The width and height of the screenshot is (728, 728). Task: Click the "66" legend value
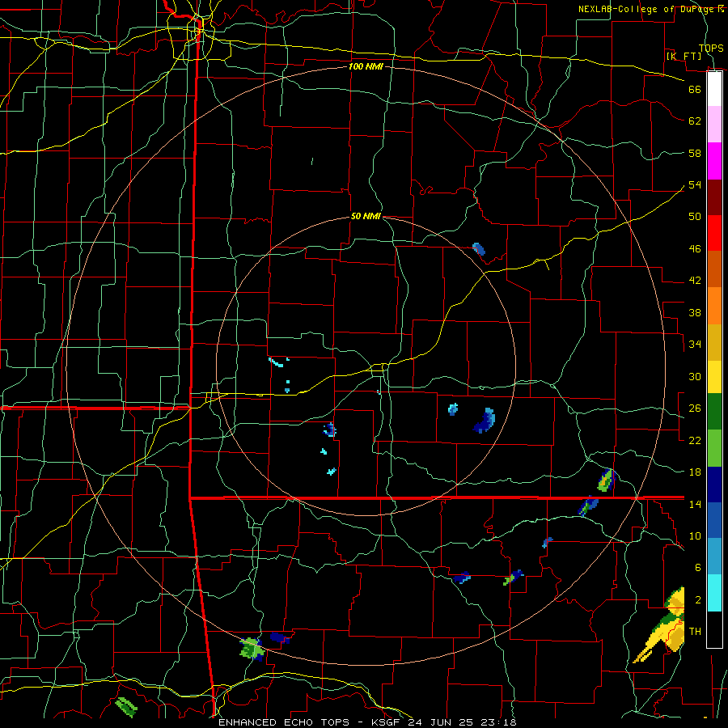pyautogui.click(x=695, y=89)
